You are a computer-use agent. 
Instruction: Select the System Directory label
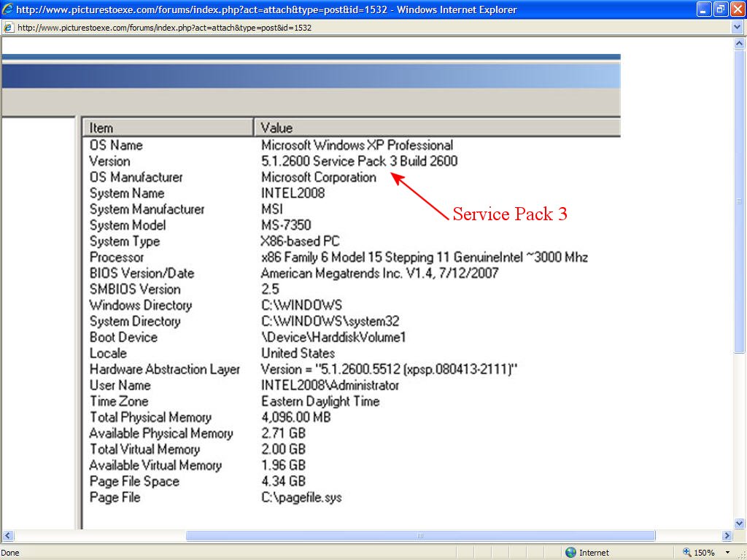135,321
